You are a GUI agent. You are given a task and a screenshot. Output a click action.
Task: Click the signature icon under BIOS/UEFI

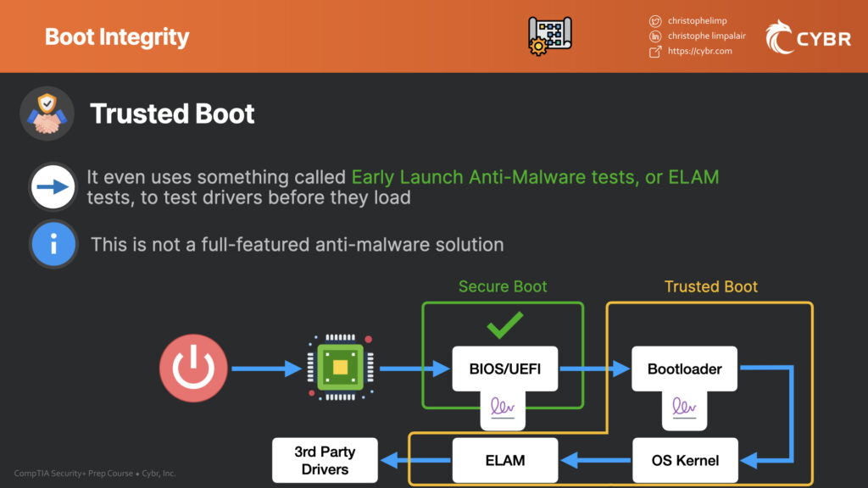[x=503, y=408]
